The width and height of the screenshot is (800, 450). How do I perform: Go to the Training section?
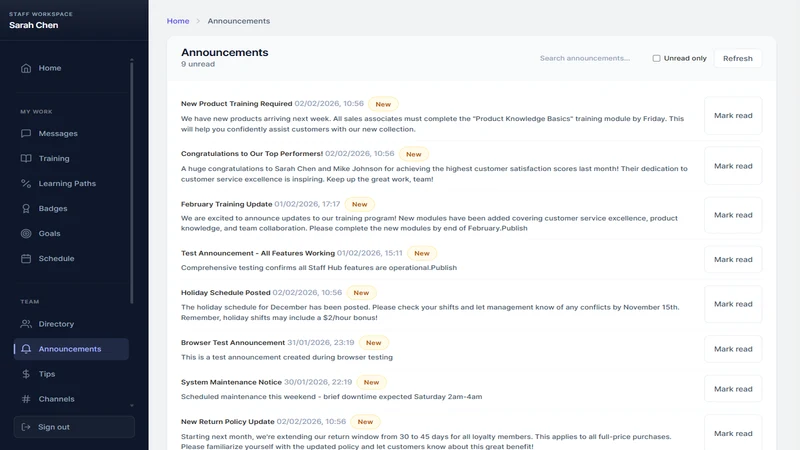71,158
